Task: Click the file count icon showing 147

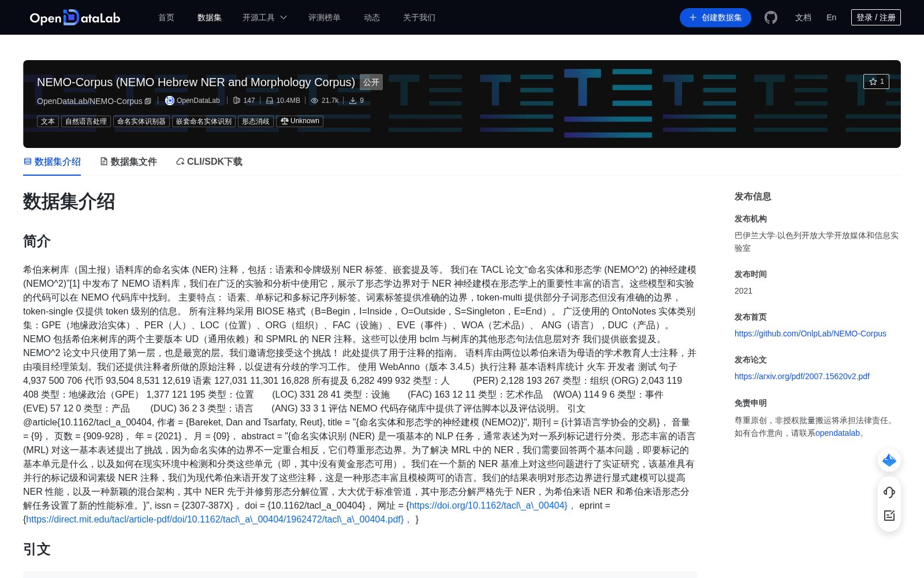Action: [x=237, y=101]
